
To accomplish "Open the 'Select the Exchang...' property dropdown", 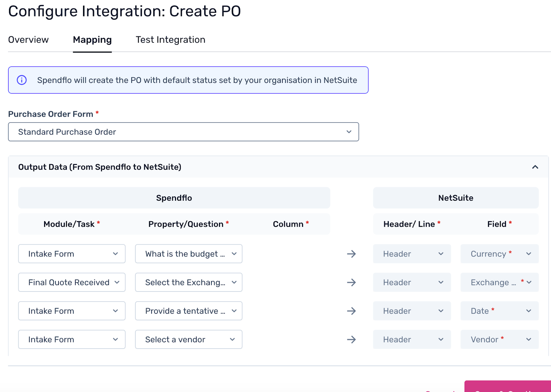I will 188,283.
